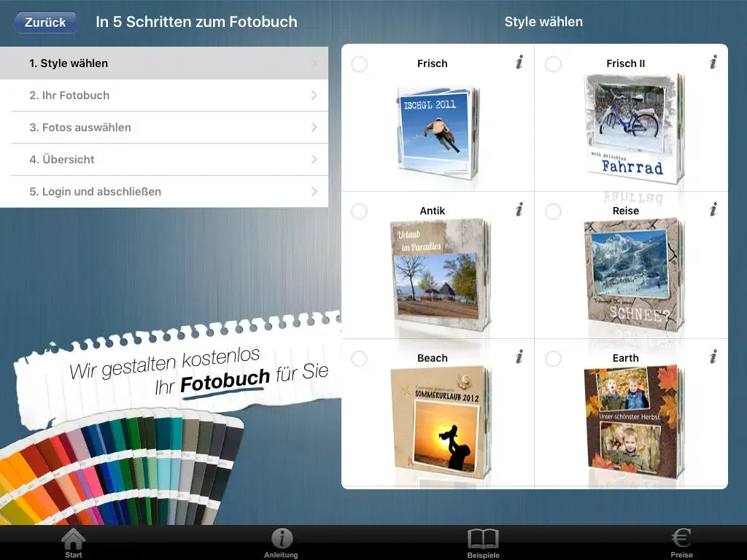Go to step 2. Ihr Fotobuch
Image resolution: width=747 pixels, height=560 pixels.
164,96
